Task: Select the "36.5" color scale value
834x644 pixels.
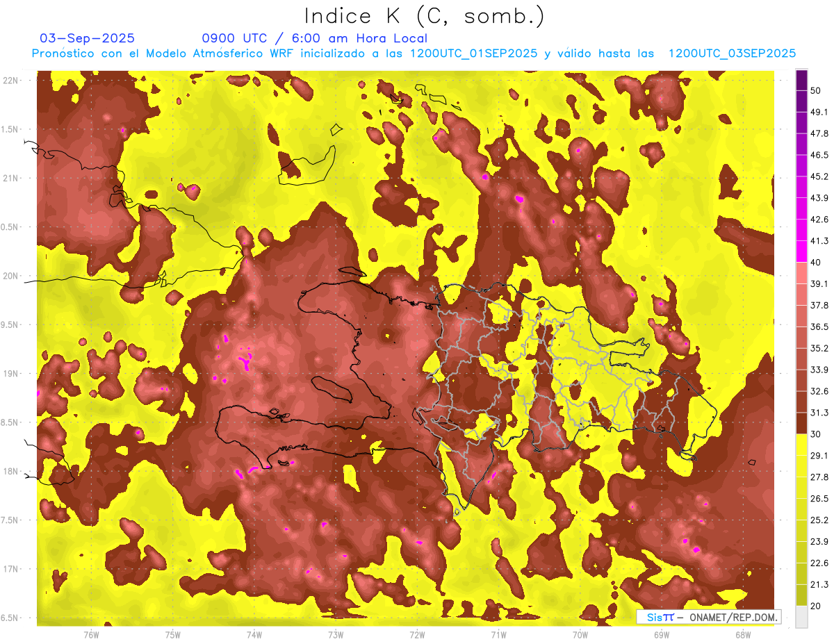Action: click(819, 327)
